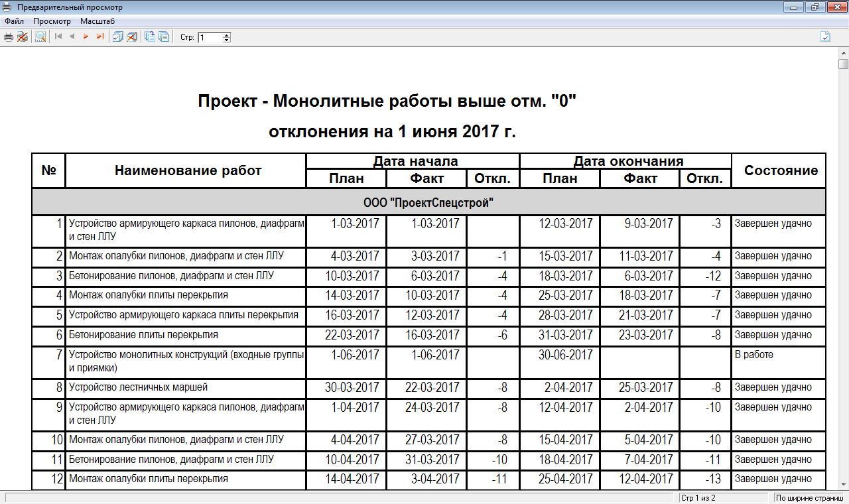849x504 pixels.
Task: Click start plan date 4-04-2017 in row 10
Action: click(x=356, y=440)
